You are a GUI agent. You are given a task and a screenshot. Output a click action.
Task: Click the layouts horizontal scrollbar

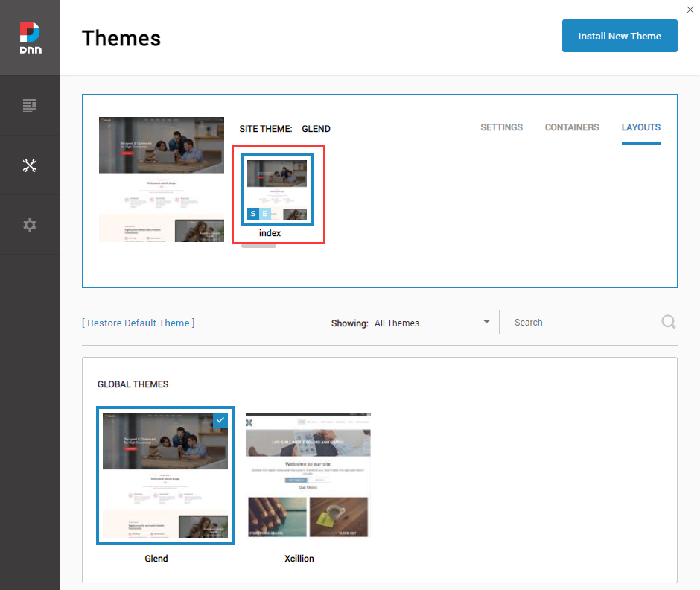258,246
